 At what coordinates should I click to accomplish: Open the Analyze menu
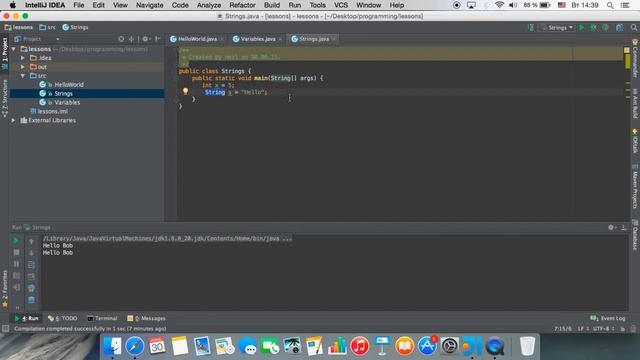209,5
